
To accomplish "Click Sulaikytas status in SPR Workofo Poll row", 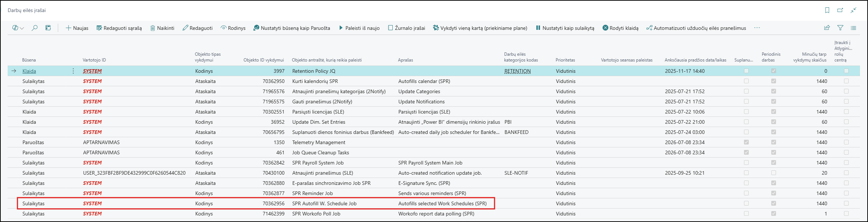I will coord(33,214).
